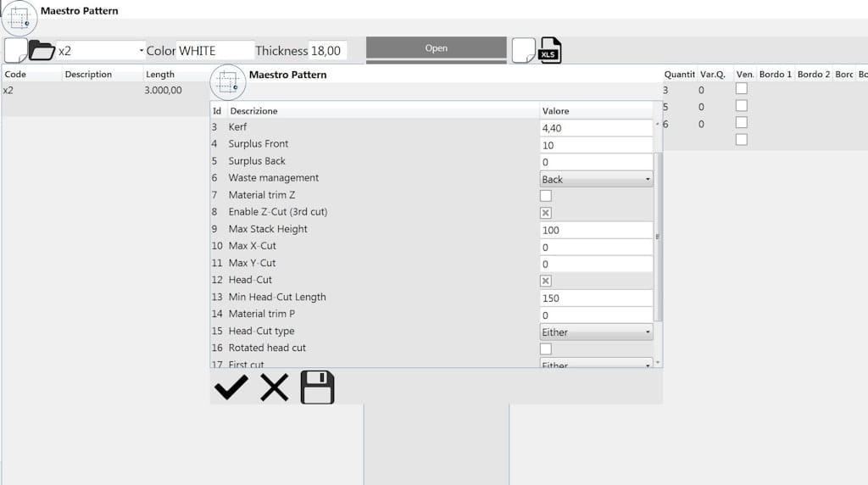
Task: Uncheck Enable Z-Cut (3rd cut)
Action: click(546, 213)
